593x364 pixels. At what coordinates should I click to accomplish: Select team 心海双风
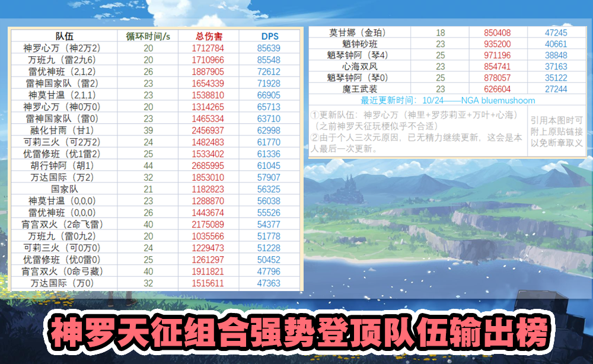coord(360,66)
